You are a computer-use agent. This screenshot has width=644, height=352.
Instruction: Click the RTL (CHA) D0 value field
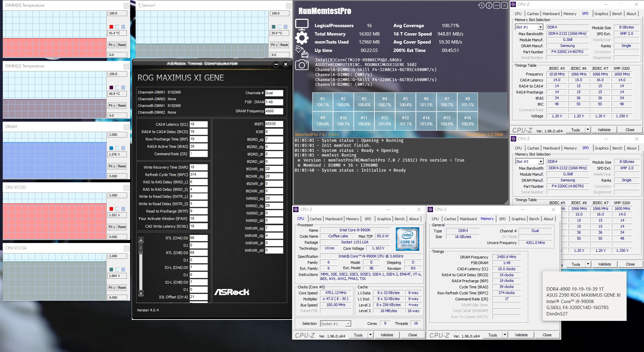point(199,238)
